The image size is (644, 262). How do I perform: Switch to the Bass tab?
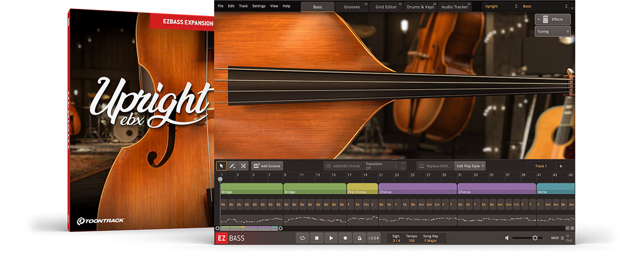318,6
